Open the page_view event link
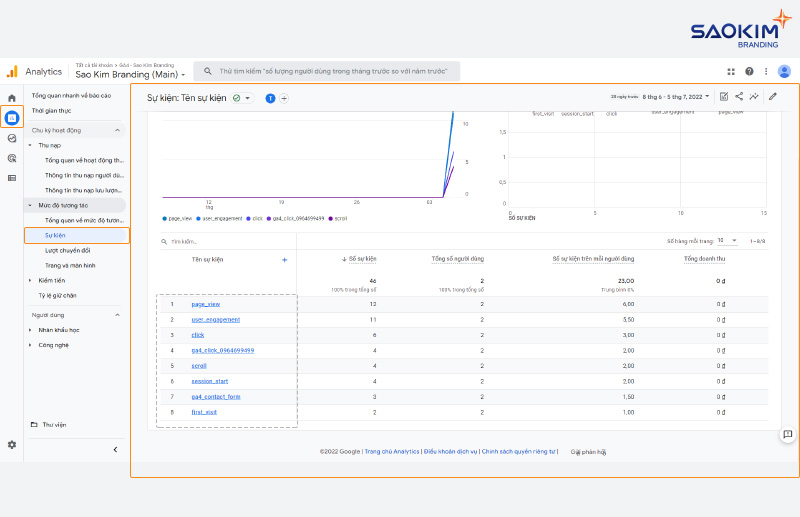Screen dimensions: 800x517 coord(206,304)
